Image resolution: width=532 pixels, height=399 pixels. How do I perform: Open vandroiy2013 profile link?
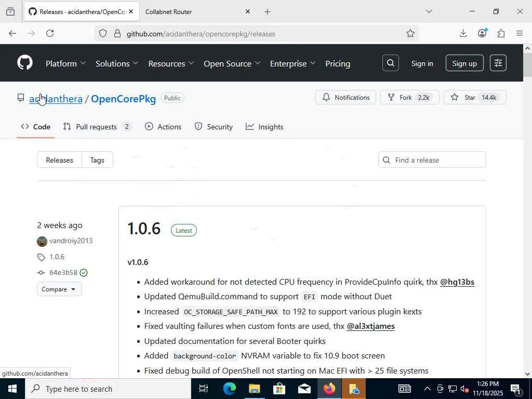point(71,241)
